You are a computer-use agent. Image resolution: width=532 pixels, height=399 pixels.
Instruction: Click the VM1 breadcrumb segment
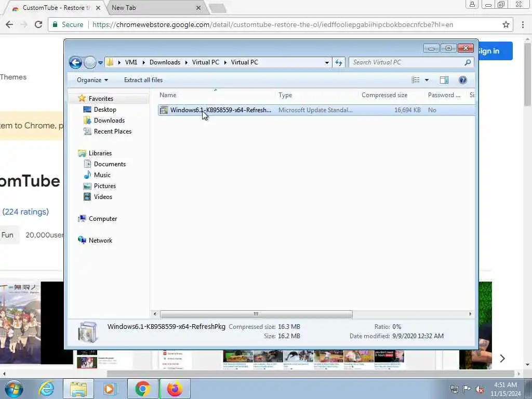pyautogui.click(x=131, y=62)
